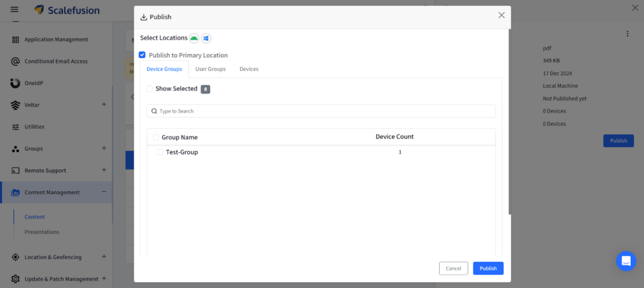Expand the Veltar menu section
644x288 pixels.
pyautogui.click(x=104, y=104)
